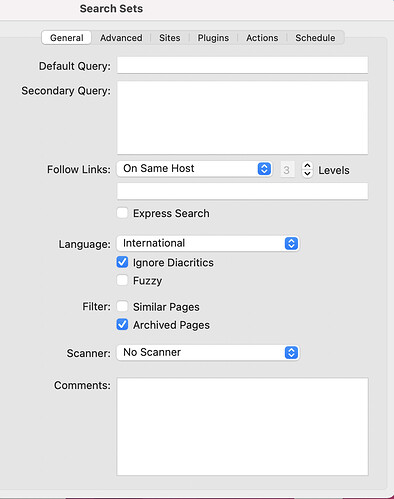Focus the Secondary Query text area
The height and width of the screenshot is (499, 394).
click(242, 118)
